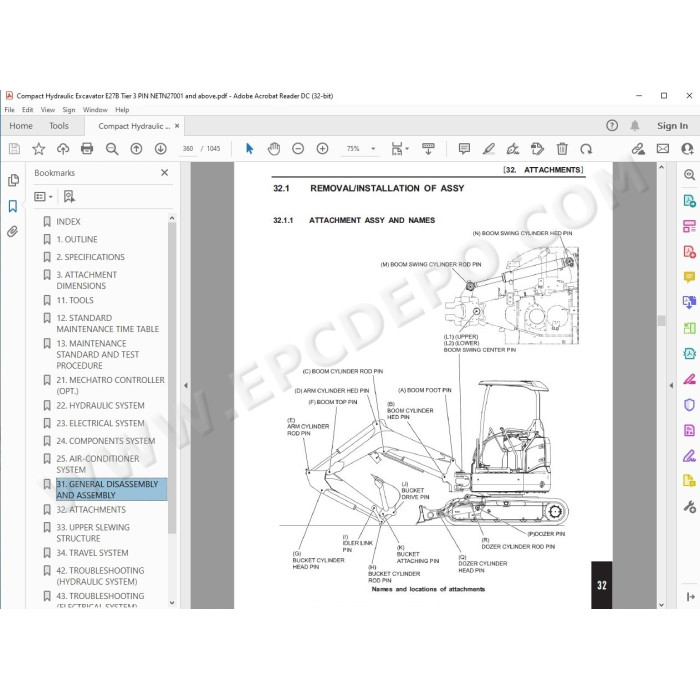The height and width of the screenshot is (700, 700).
Task: Open 34. TRAVEL SYSTEM bookmark
Action: [x=92, y=553]
